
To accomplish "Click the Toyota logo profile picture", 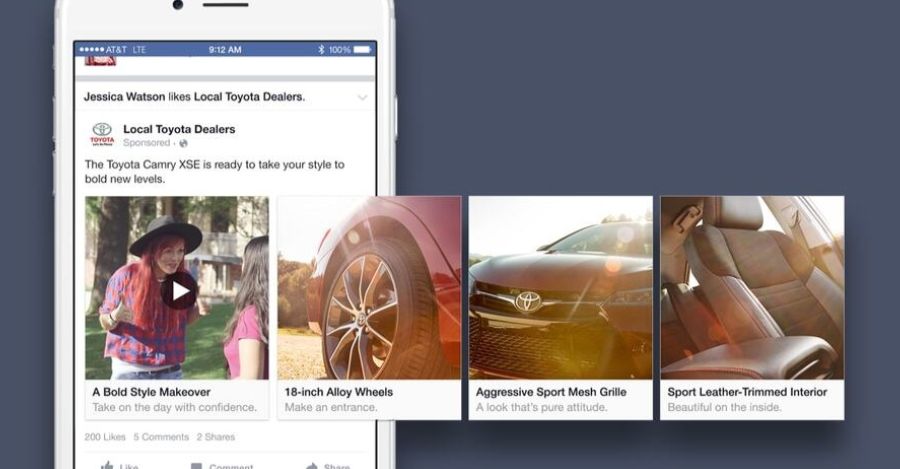I will click(x=102, y=135).
